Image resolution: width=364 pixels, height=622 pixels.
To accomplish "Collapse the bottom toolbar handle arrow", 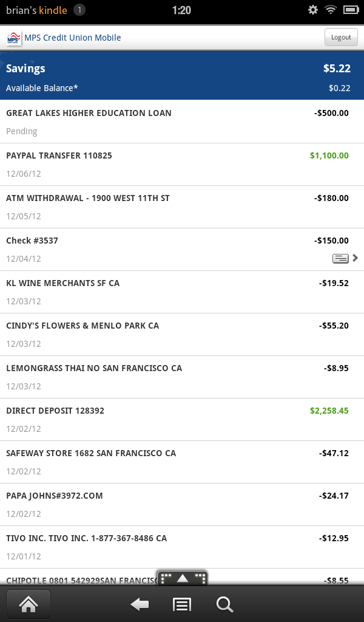I will pos(183,578).
